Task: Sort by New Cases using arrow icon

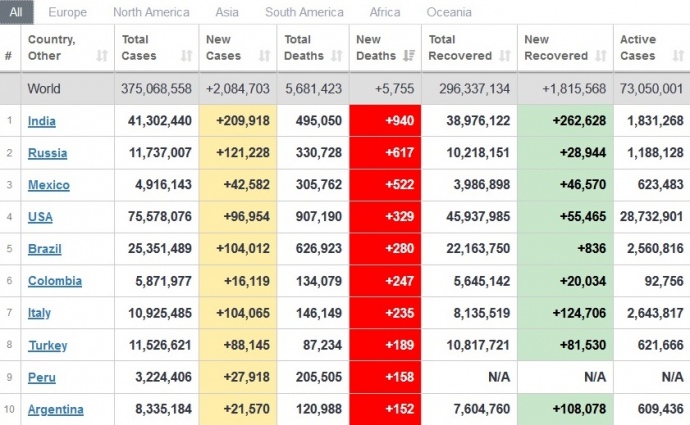Action: click(264, 56)
